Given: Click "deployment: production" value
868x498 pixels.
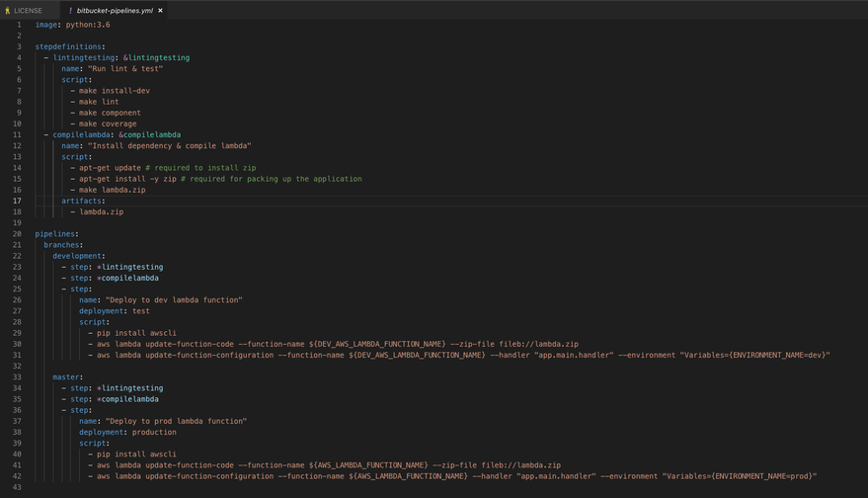Looking at the screenshot, I should pos(154,433).
